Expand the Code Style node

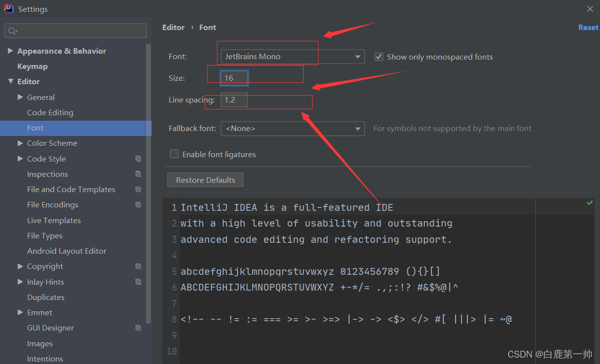tap(20, 159)
